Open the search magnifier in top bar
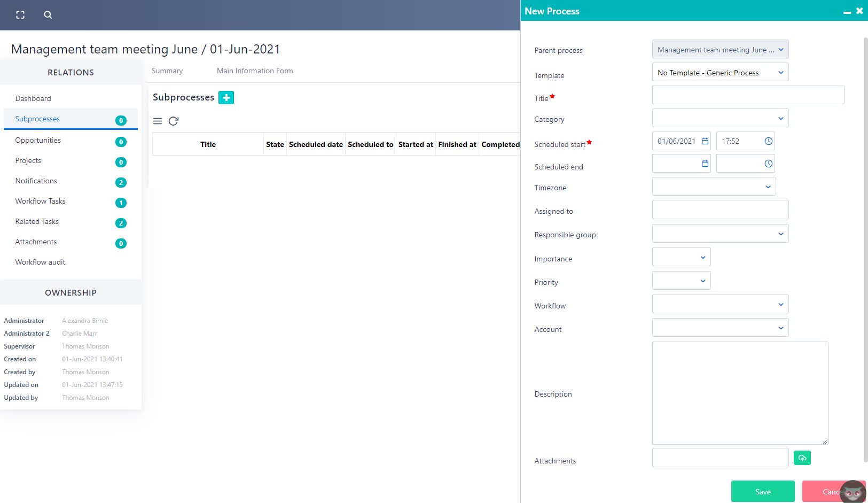 (48, 15)
